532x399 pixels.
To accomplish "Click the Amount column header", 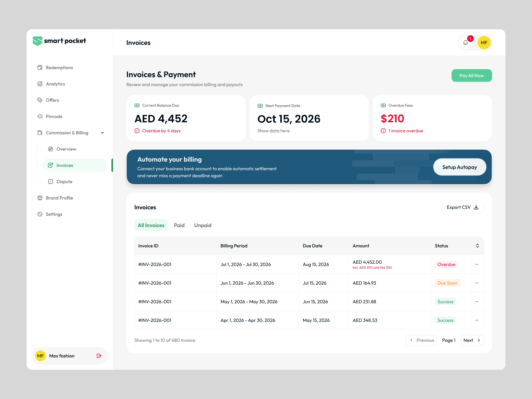I will tap(361, 246).
